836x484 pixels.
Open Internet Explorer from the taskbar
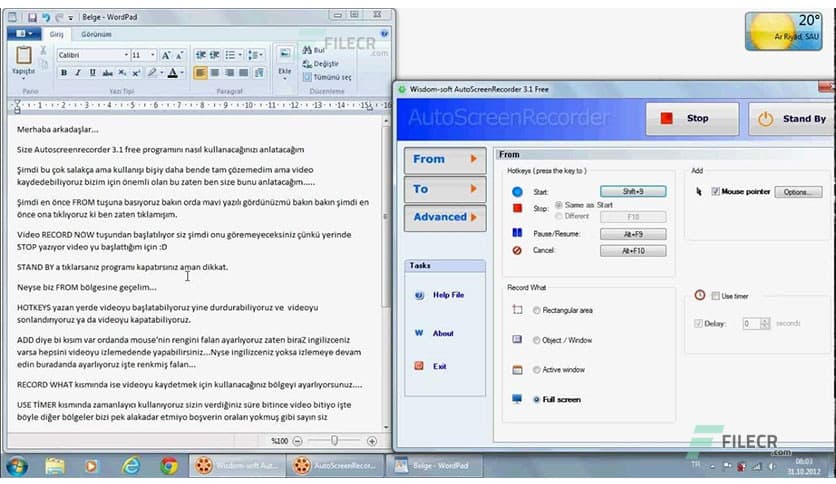coord(131,466)
